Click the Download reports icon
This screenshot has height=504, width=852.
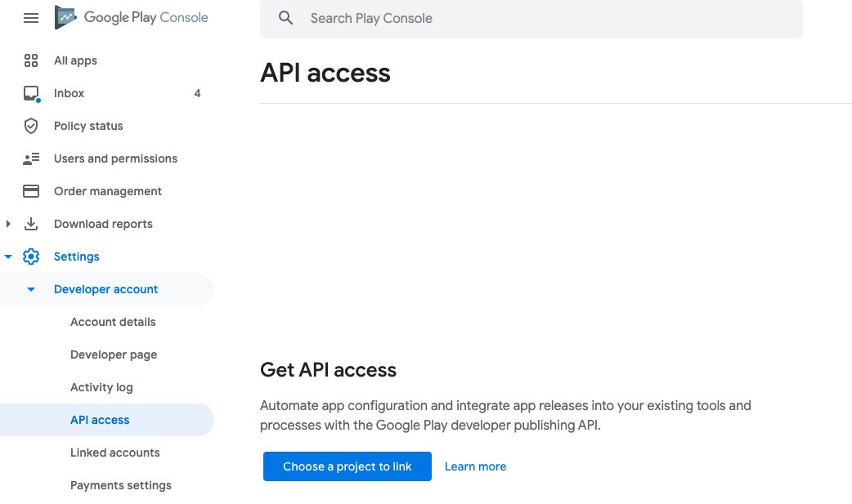(x=31, y=224)
